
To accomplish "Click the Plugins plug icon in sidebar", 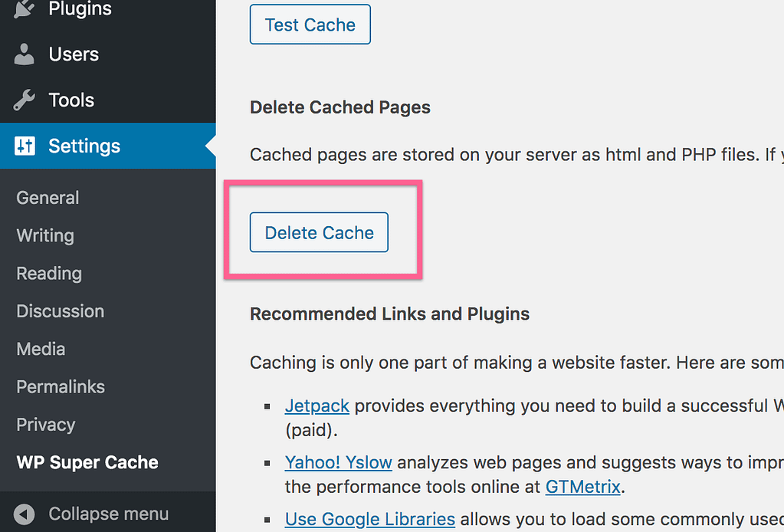I will pos(25,10).
